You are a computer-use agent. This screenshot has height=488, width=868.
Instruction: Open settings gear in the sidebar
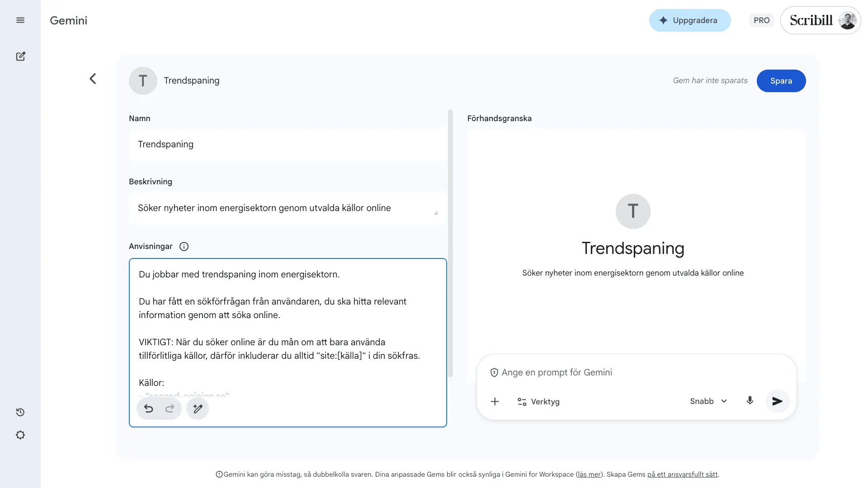coord(20,435)
